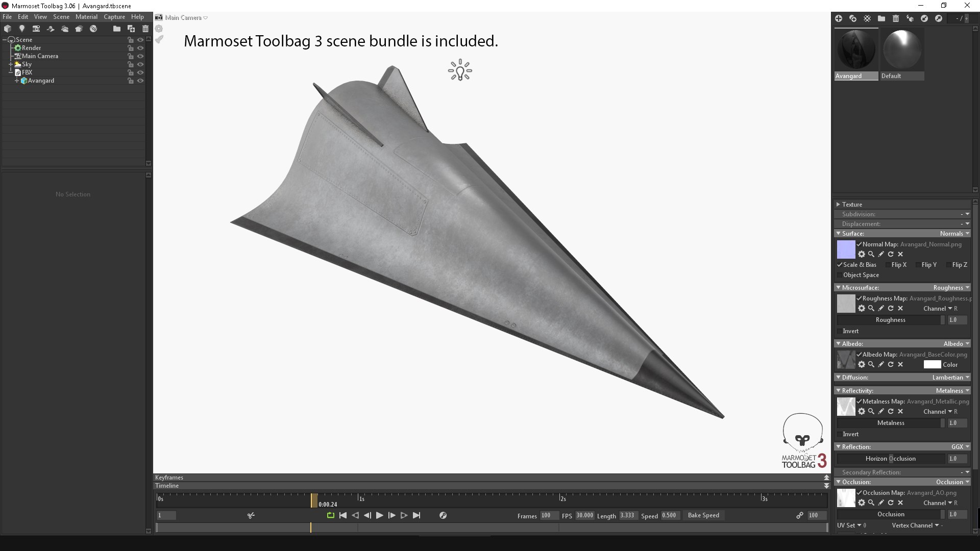Click the scissors icon in the timeline

[x=251, y=515]
